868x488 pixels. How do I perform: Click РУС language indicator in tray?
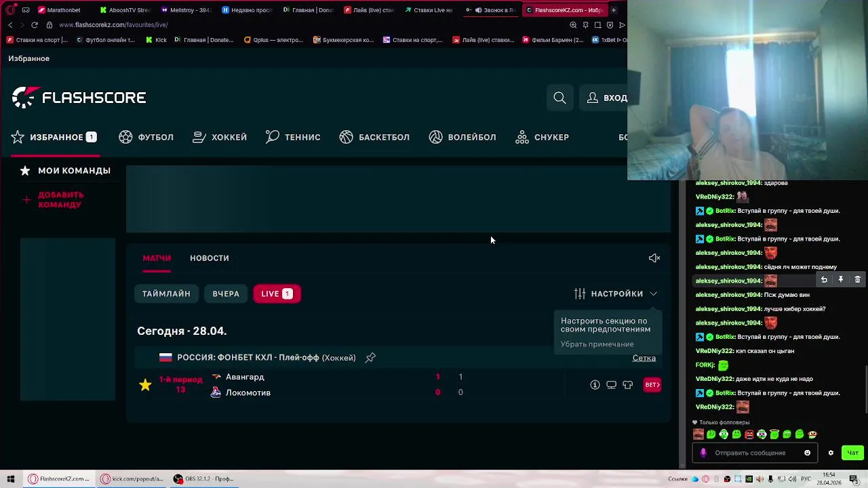tap(806, 479)
